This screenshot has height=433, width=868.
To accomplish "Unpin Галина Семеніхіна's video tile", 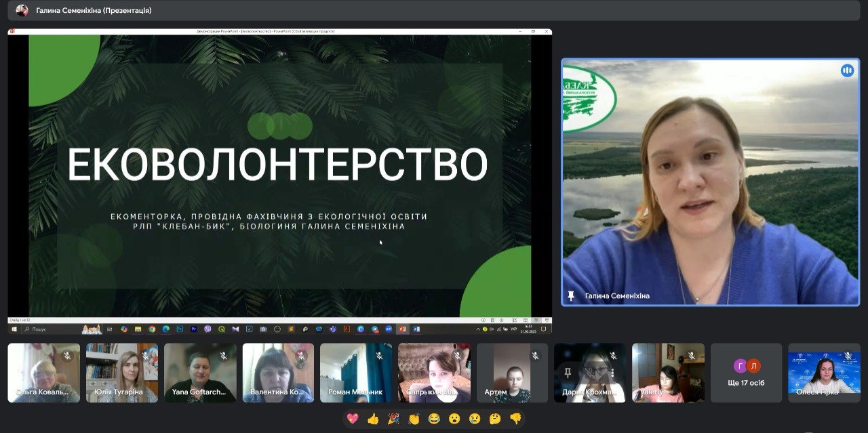I will [571, 296].
